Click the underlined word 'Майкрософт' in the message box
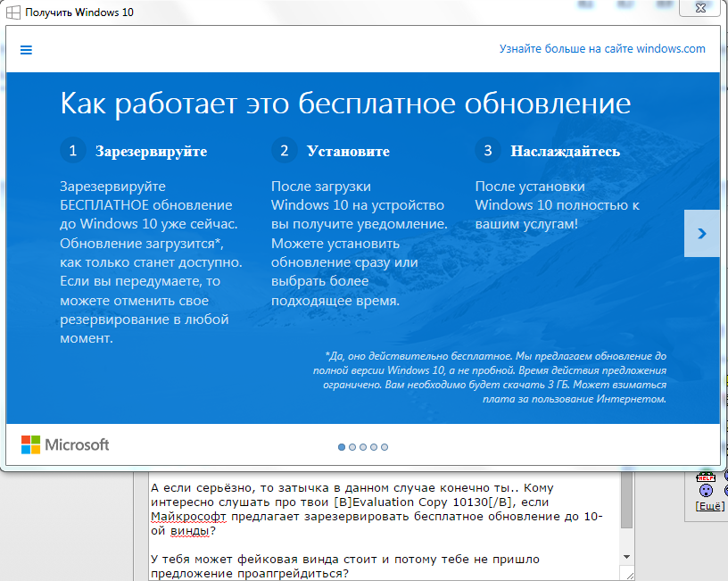728x581 pixels. click(x=188, y=517)
